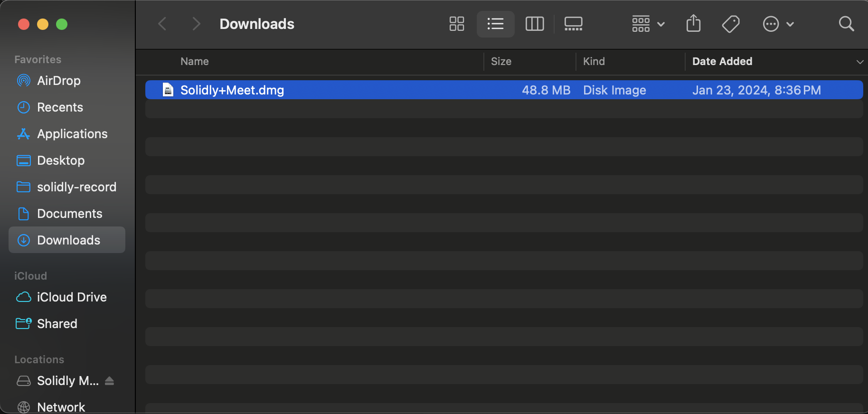Open solidly-record folder in sidebar
This screenshot has width=868, height=414.
[67, 187]
